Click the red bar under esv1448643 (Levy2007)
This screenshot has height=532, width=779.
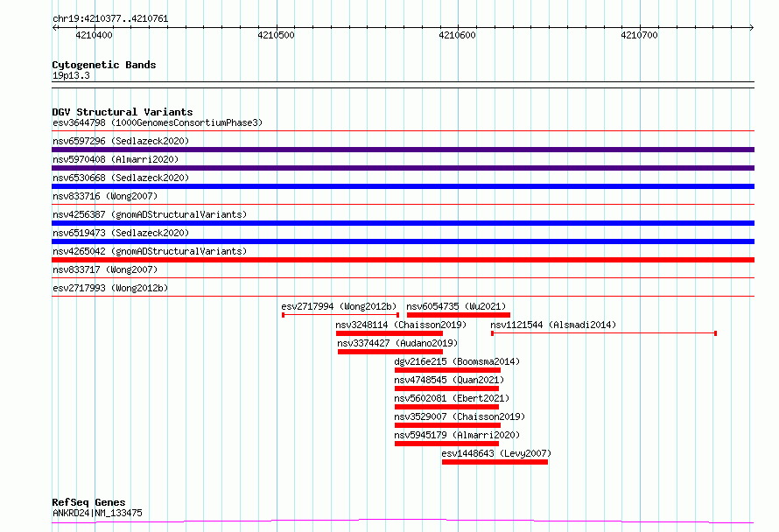[495, 462]
